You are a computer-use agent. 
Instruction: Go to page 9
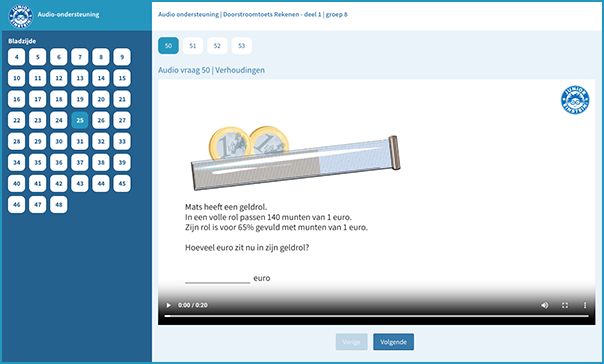pyautogui.click(x=122, y=57)
